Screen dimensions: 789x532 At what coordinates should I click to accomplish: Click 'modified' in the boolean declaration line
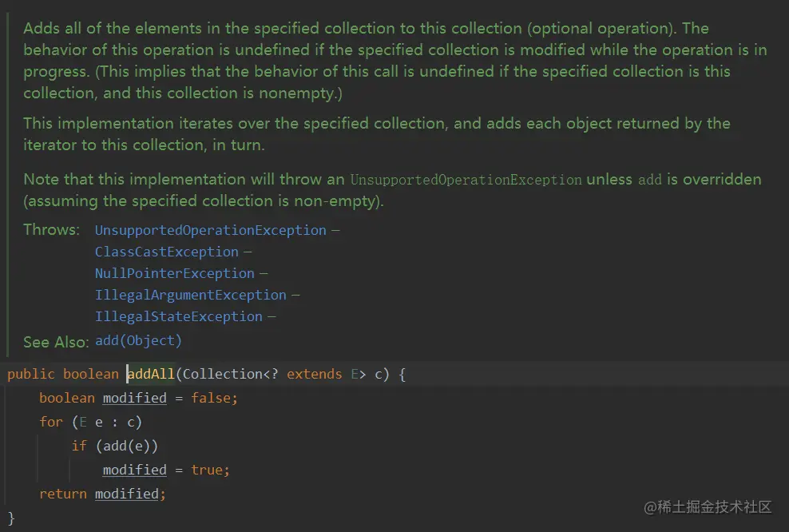pyautogui.click(x=134, y=398)
